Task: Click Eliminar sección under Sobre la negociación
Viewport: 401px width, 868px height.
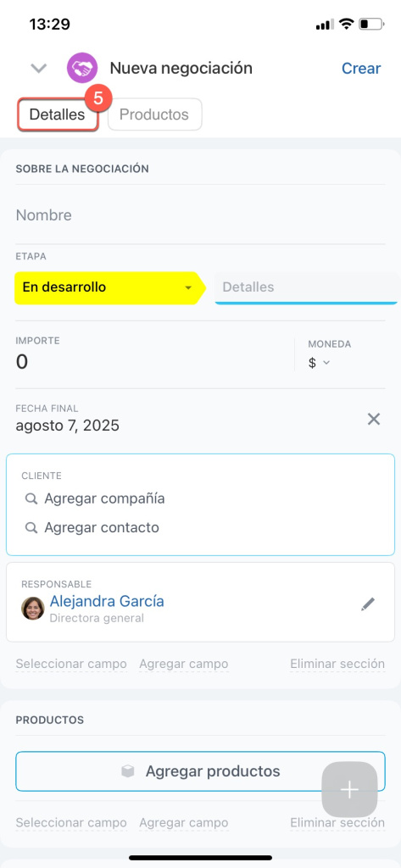Action: point(337,663)
